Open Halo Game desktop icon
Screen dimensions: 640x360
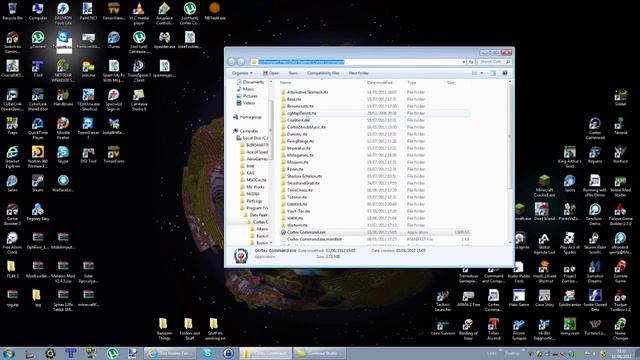click(519, 298)
